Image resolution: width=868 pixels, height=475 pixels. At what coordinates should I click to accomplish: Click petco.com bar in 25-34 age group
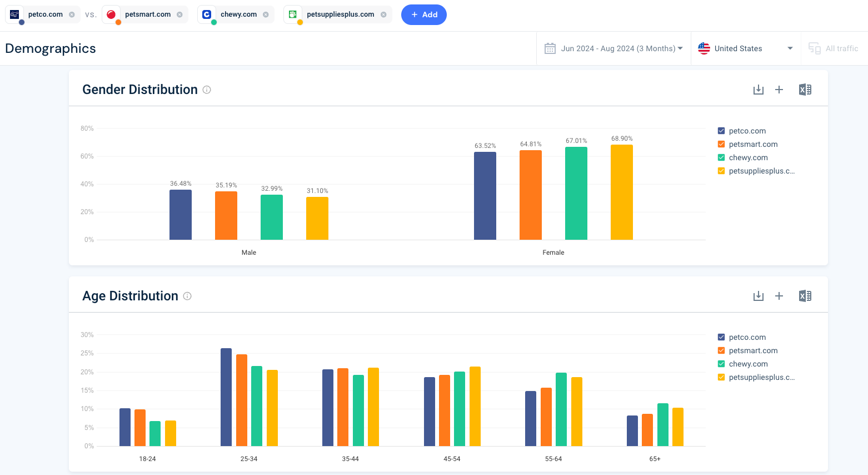pyautogui.click(x=226, y=397)
